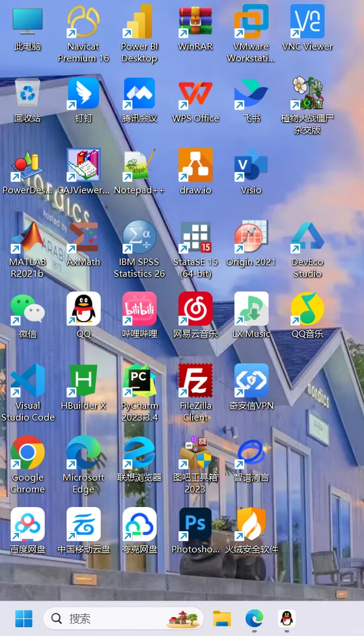364x636 pixels.
Task: Select the WPS Office icon
Action: coord(196,93)
